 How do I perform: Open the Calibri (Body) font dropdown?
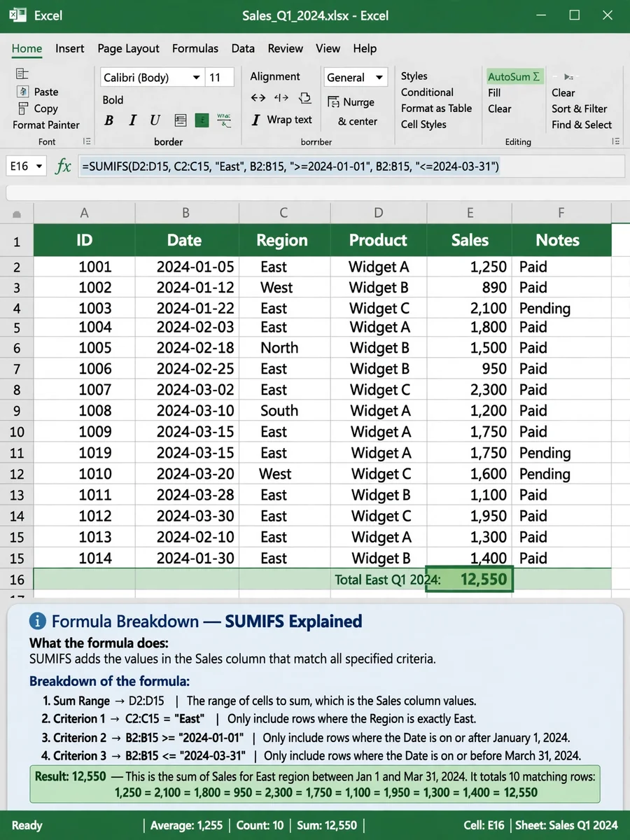[197, 78]
